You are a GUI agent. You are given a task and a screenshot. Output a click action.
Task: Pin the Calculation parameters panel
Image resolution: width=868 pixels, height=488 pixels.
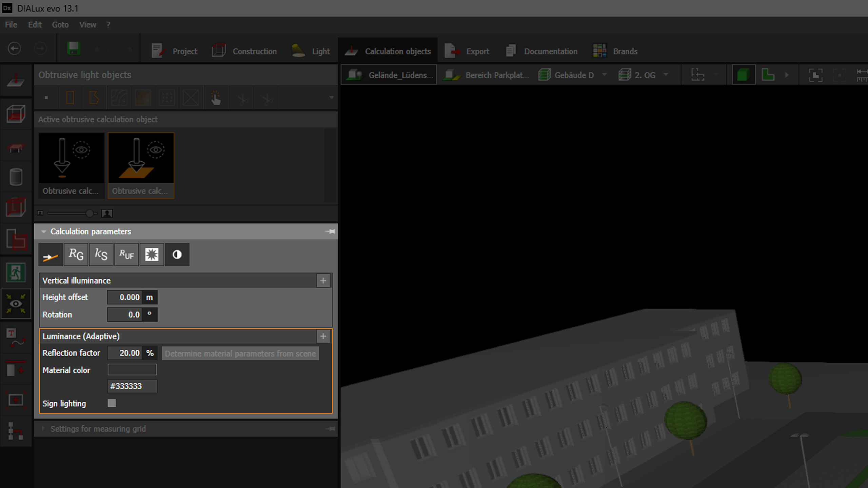coord(330,231)
